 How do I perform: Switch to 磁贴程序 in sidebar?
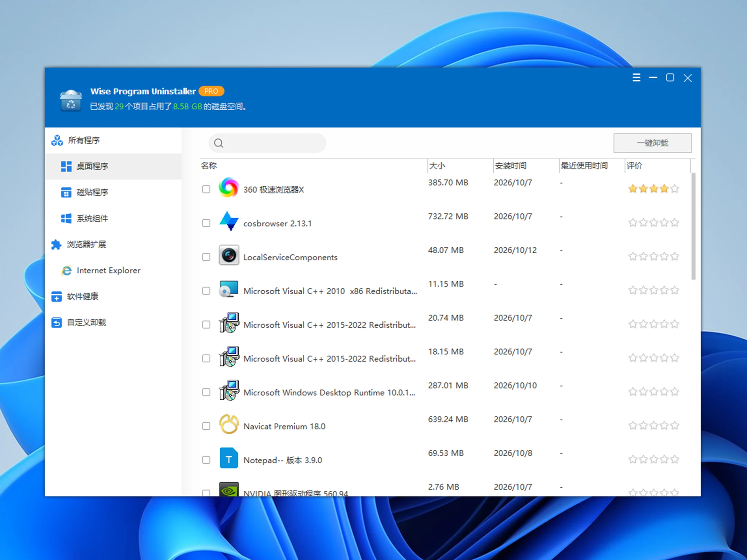(113, 192)
